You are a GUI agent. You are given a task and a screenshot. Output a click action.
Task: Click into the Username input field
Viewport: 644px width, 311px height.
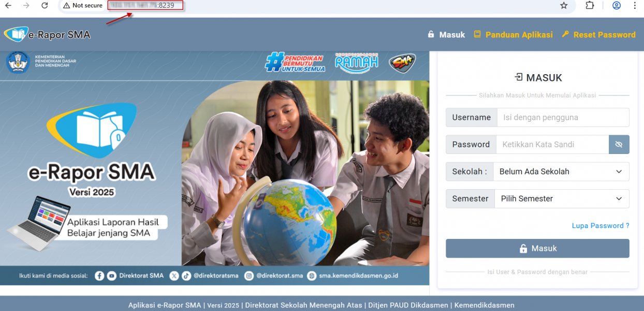563,118
